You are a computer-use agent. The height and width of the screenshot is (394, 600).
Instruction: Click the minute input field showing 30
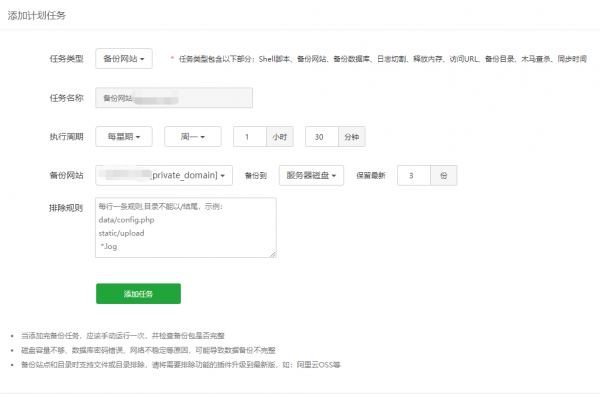322,137
